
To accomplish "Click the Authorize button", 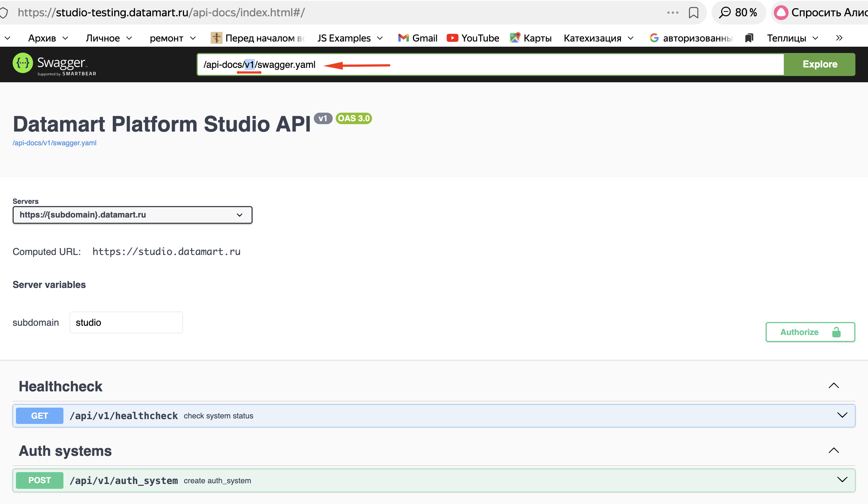I will pyautogui.click(x=811, y=332).
